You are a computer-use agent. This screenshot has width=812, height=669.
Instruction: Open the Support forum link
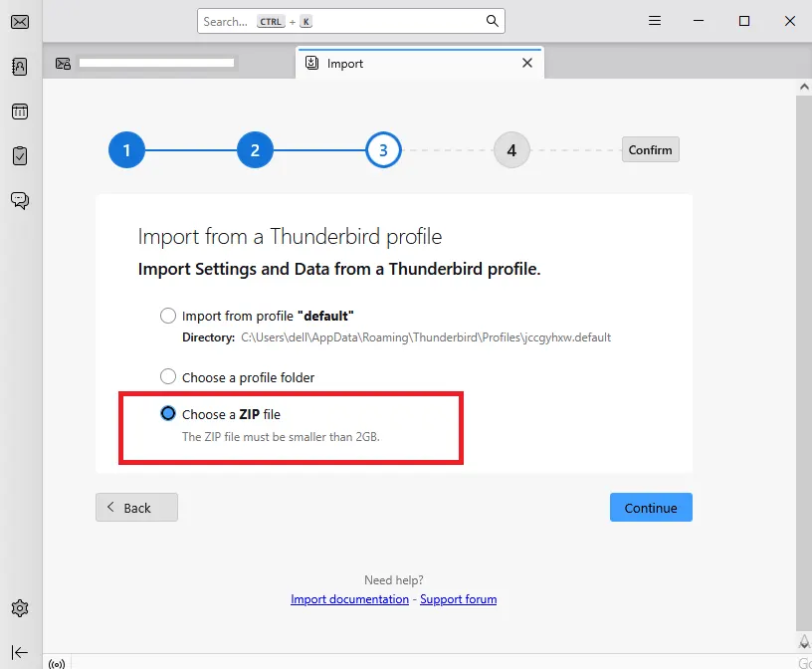[458, 598]
